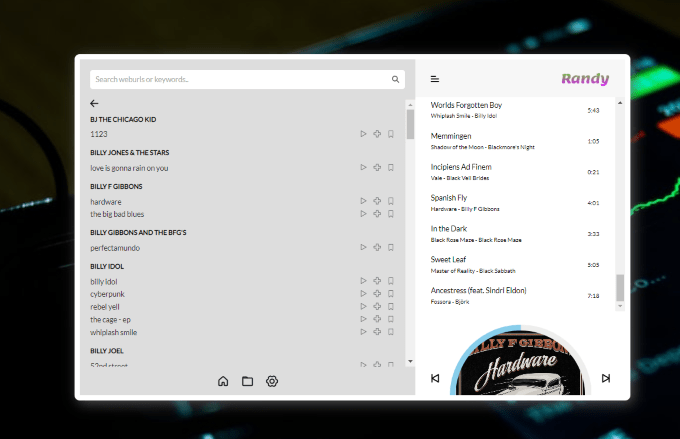680x439 pixels.
Task: Bookmark the cyberpunk album
Action: coord(391,293)
